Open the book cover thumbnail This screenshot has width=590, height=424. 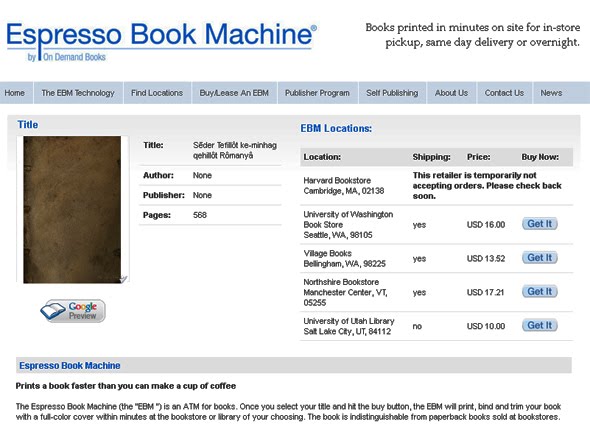coord(72,210)
